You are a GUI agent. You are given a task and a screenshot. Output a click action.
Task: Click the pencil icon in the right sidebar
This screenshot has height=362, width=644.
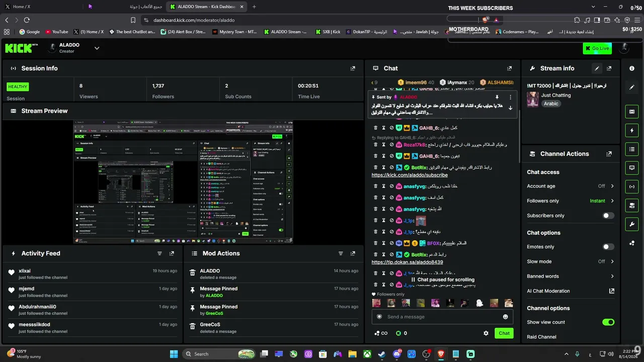pos(632,87)
